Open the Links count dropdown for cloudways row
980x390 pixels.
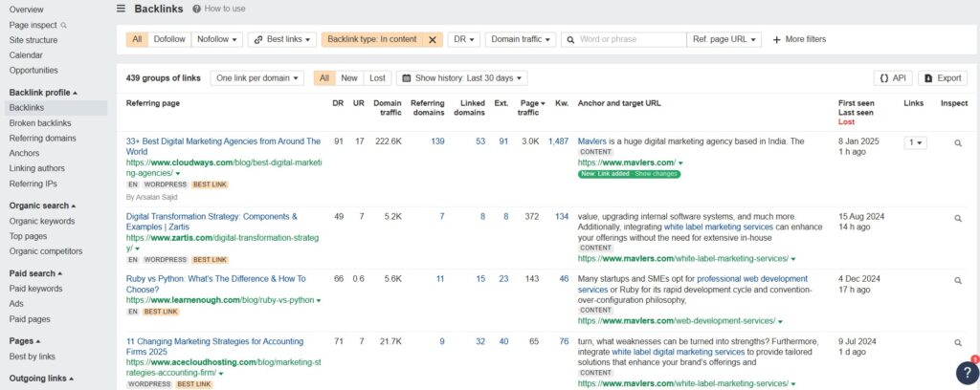point(915,142)
